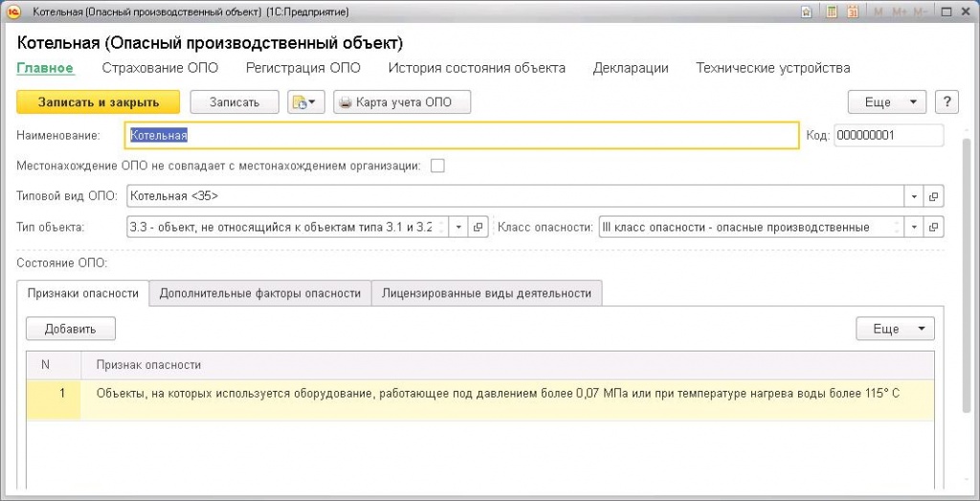Expand Тип объекта dropdown arrow
Screen dimensions: 980x501
458,228
